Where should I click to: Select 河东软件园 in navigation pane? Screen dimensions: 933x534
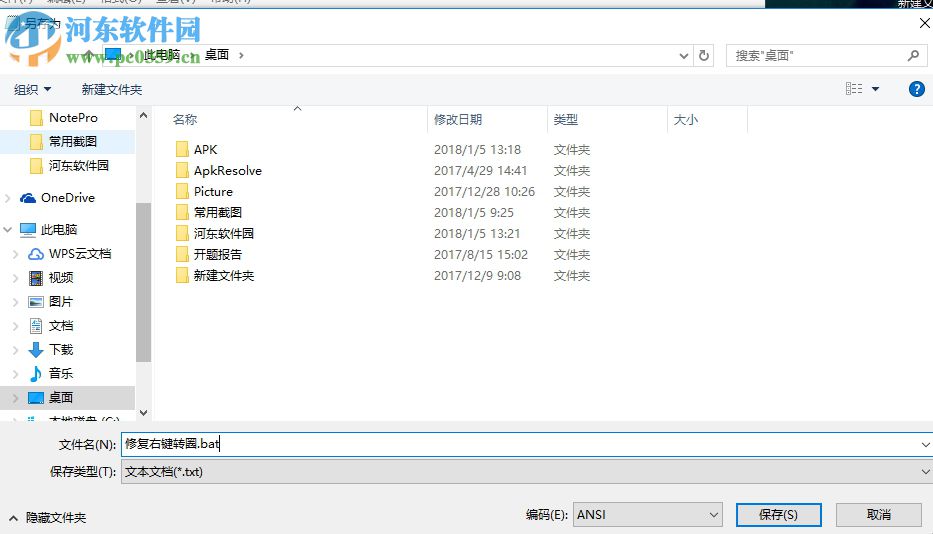[79, 165]
